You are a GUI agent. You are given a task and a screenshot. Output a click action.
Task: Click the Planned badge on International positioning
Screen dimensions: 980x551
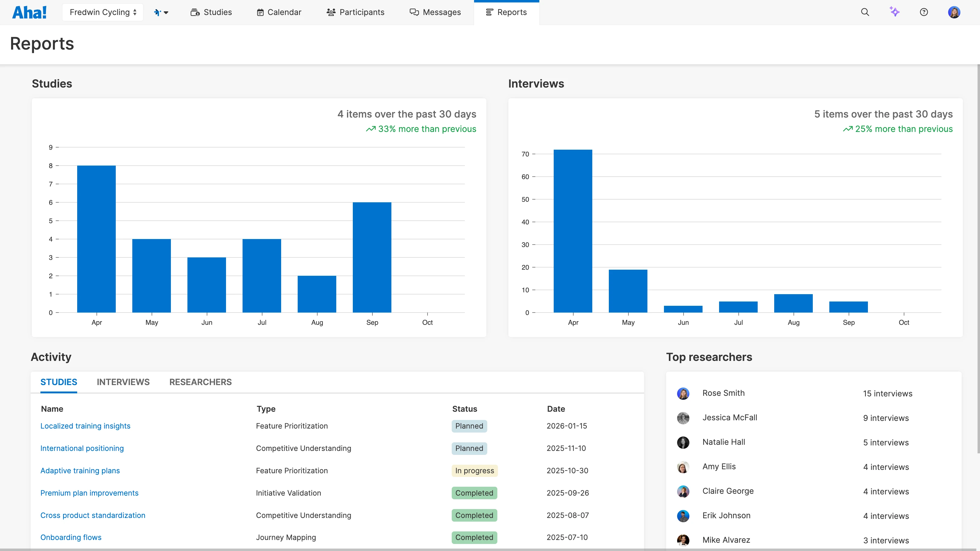point(469,448)
